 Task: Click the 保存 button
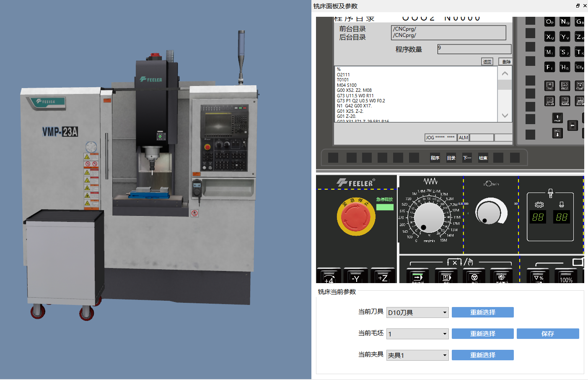(548, 334)
